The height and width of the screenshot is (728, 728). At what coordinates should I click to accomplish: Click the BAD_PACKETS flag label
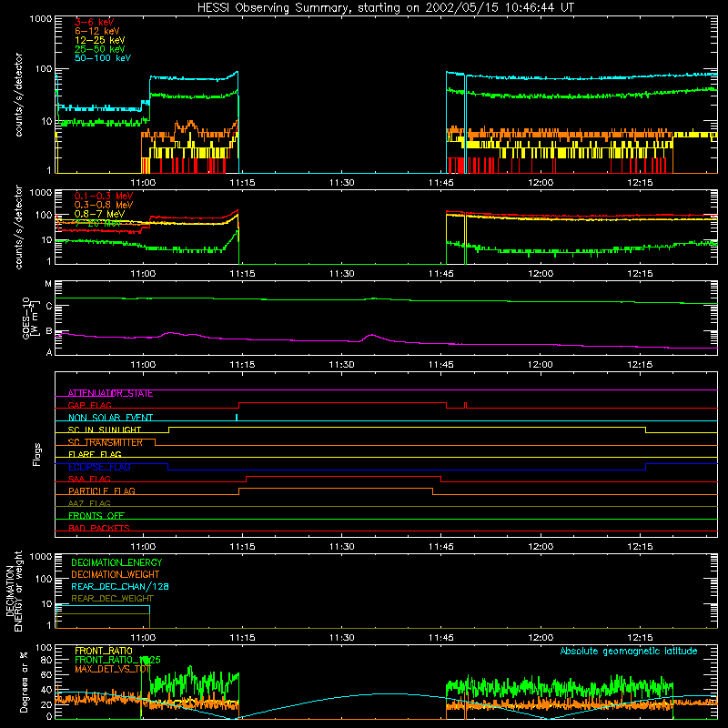[x=99, y=528]
